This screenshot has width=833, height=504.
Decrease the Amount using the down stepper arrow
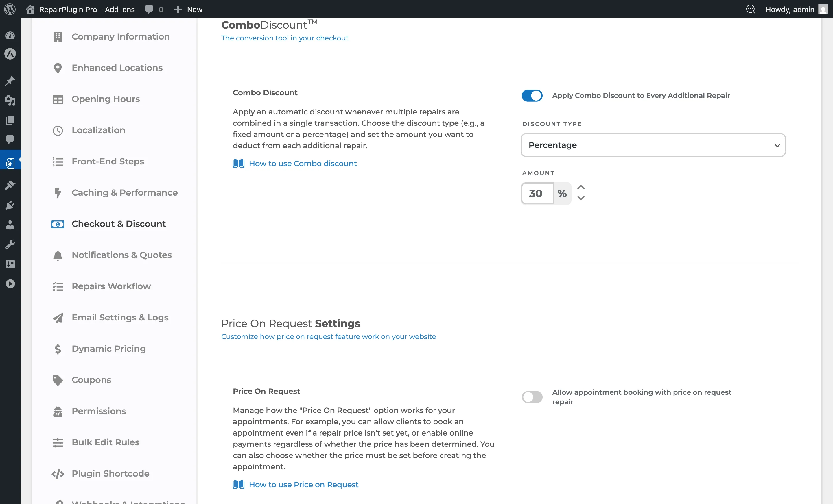point(581,199)
